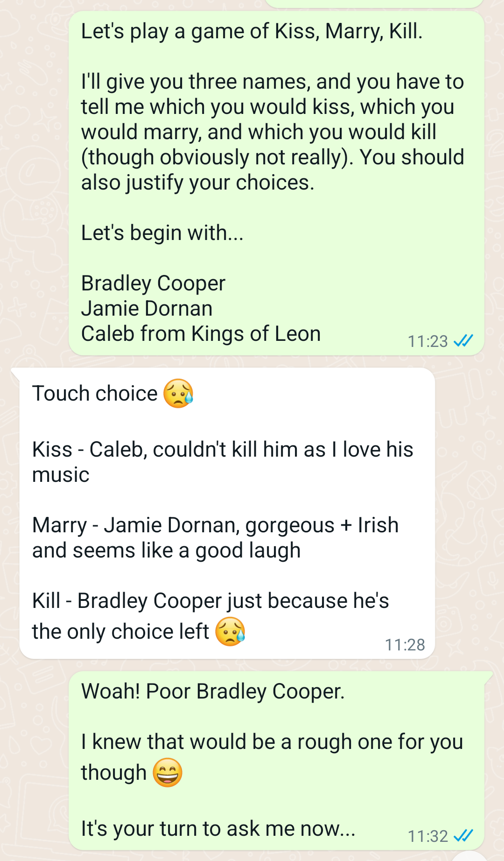Tap the grinning emoji after "though"
Viewport: 504px width, 861px height.
pyautogui.click(x=167, y=772)
